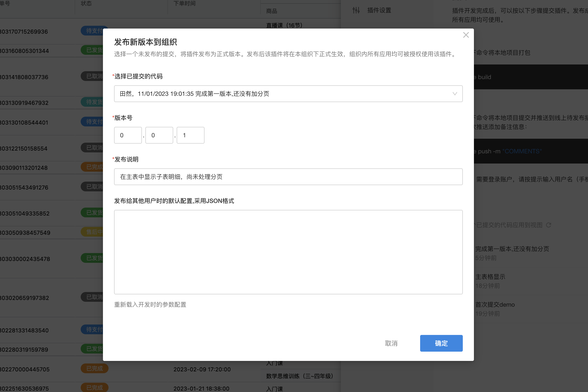This screenshot has width=588, height=392.
Task: Reload development parameter config (重新载入开发时的参数配置)
Action: [150, 305]
